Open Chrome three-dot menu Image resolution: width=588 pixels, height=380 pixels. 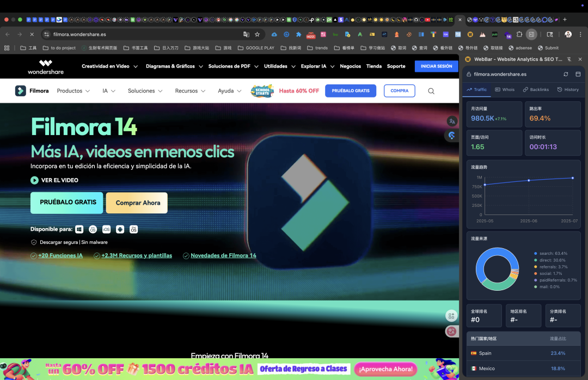[580, 34]
